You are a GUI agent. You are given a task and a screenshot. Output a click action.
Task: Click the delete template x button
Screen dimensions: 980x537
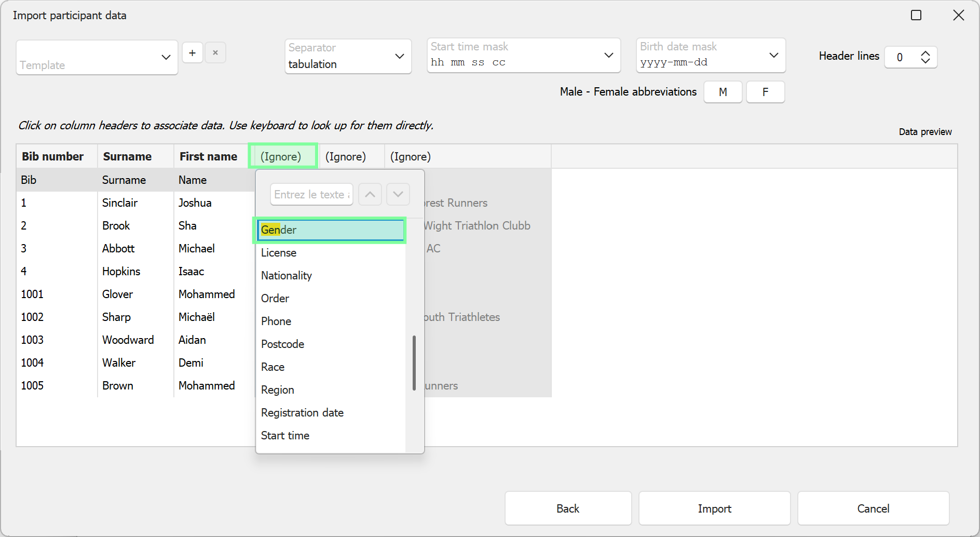pos(215,53)
